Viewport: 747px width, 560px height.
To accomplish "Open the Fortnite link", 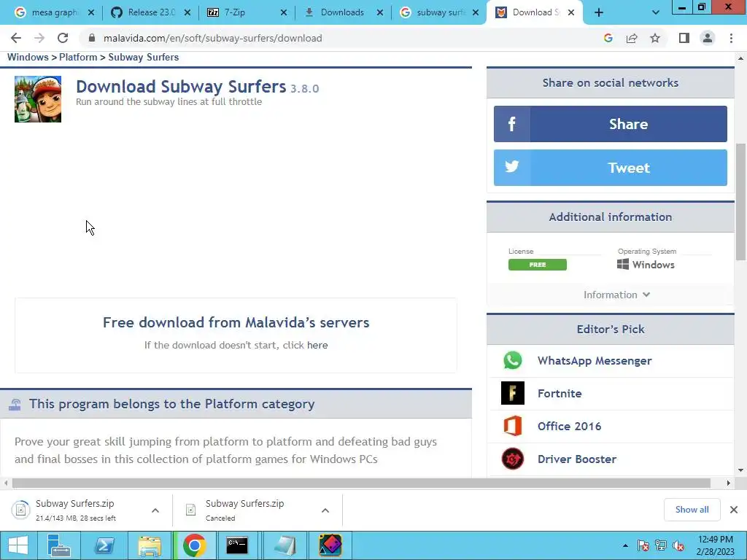I will point(560,393).
